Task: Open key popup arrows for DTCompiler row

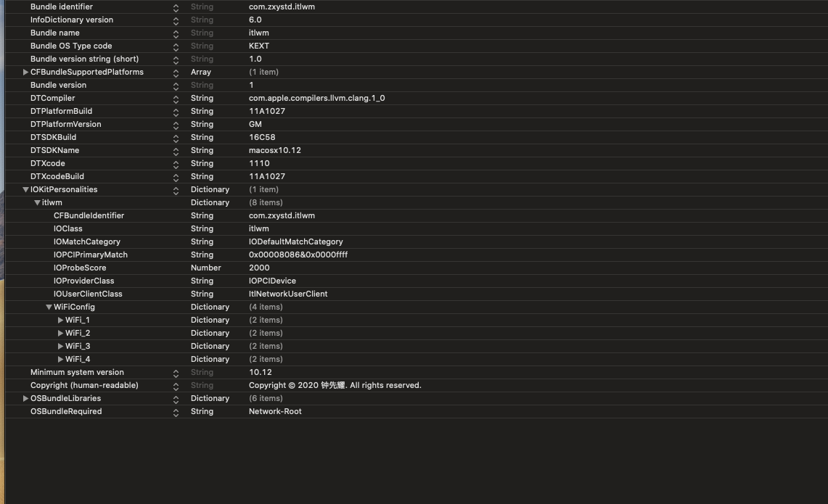Action: point(176,99)
